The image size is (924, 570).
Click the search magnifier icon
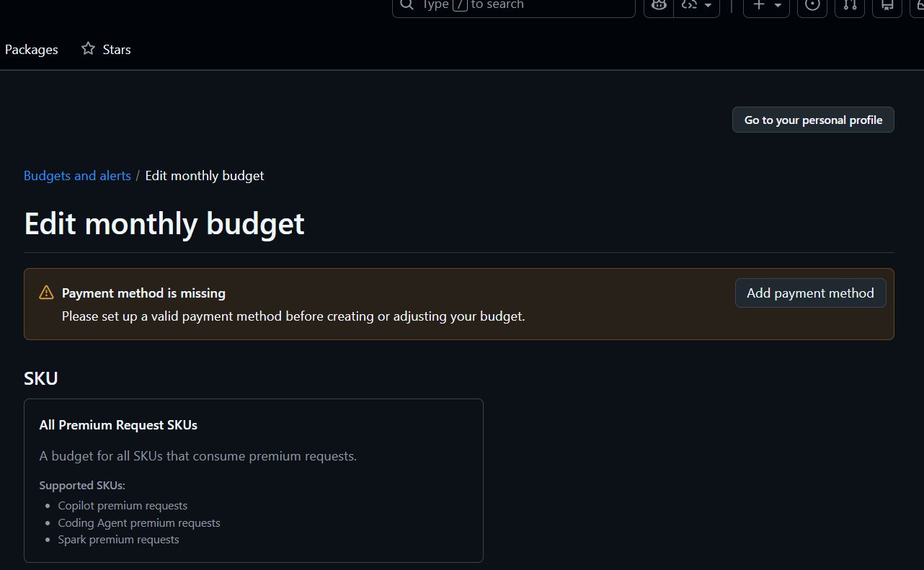[406, 4]
